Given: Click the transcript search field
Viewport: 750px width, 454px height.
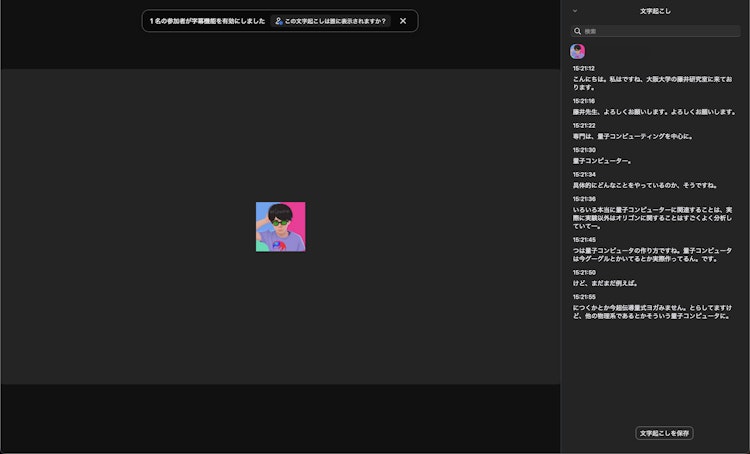Looking at the screenshot, I should 660,31.
